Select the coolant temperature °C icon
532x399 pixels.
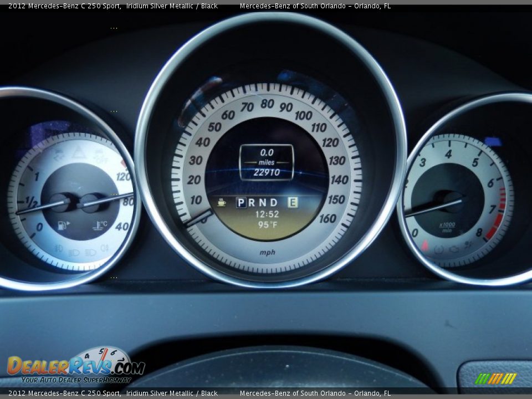(x=100, y=224)
